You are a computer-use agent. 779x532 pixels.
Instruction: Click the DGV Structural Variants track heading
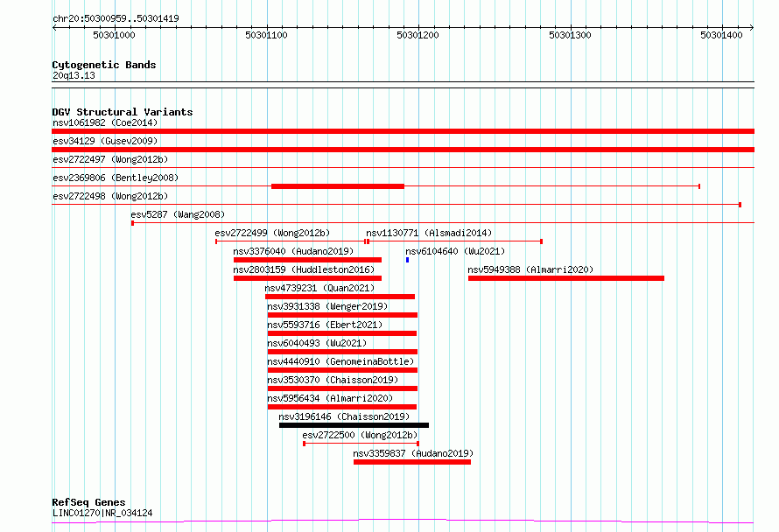click(123, 112)
